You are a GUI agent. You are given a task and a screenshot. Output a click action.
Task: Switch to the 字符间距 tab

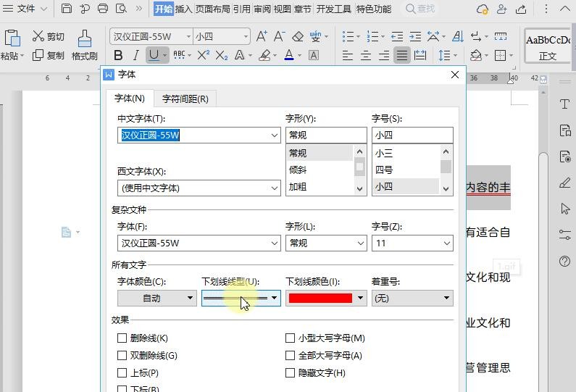click(185, 99)
